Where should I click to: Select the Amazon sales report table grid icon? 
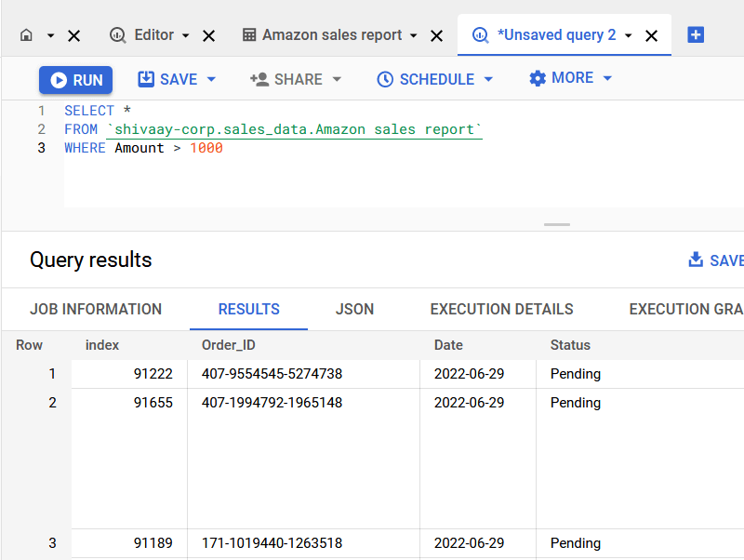point(248,34)
